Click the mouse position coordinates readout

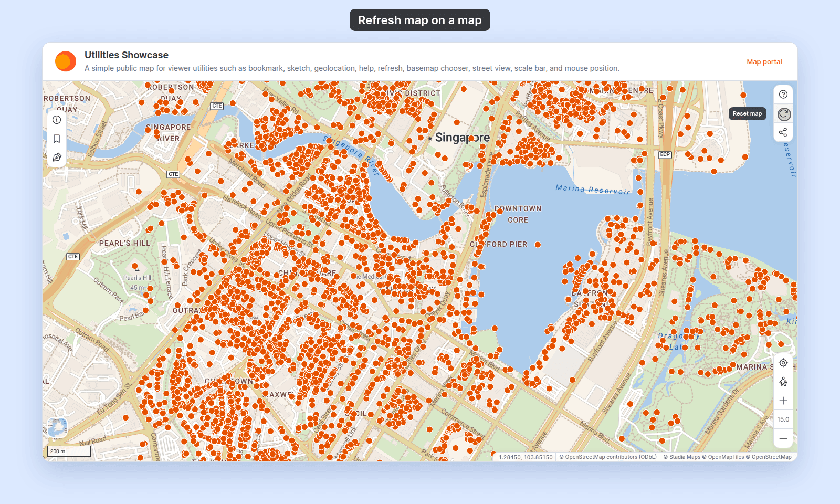pyautogui.click(x=526, y=457)
